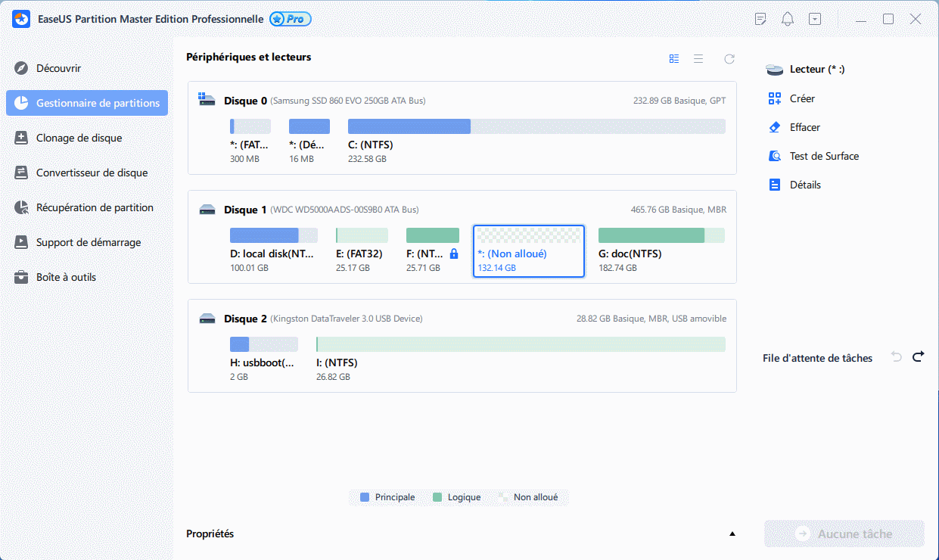Open the feedback notes panel
This screenshot has width=939, height=560.
[760, 18]
